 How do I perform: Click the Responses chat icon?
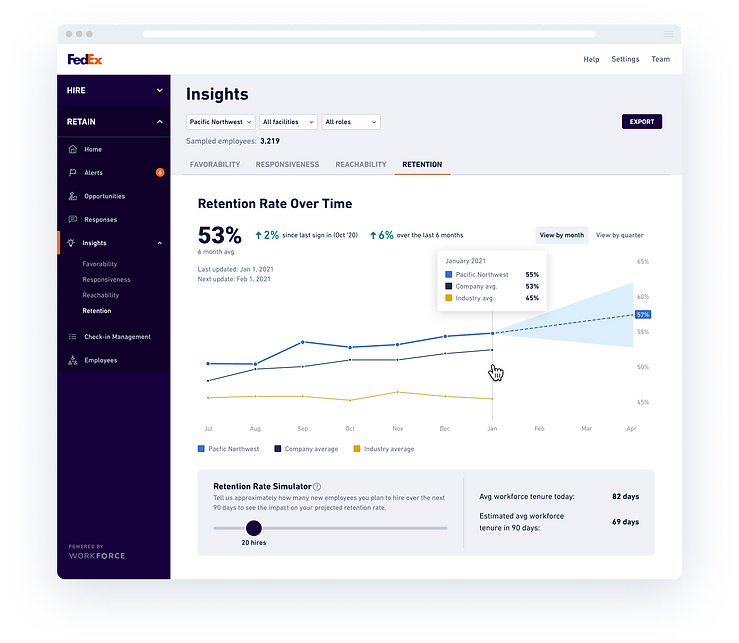(x=73, y=219)
